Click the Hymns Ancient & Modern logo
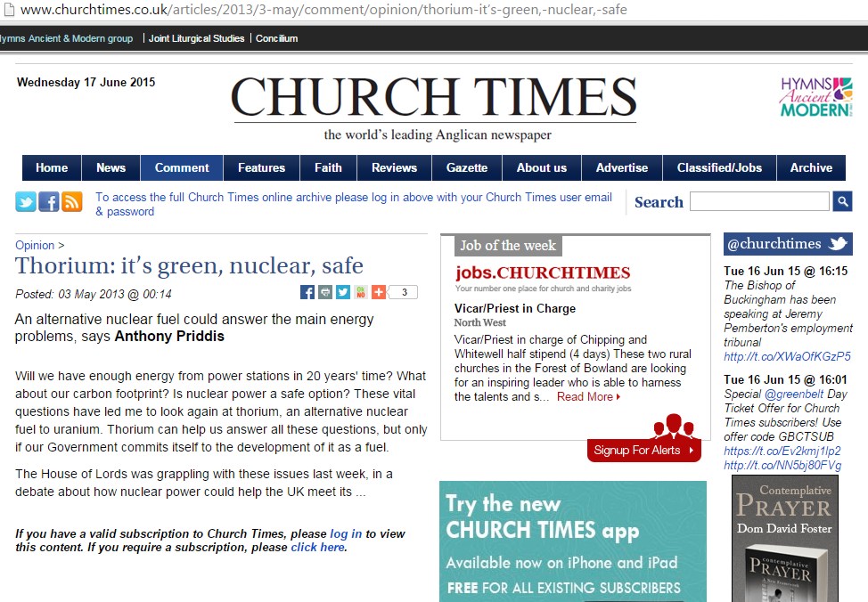 816,97
